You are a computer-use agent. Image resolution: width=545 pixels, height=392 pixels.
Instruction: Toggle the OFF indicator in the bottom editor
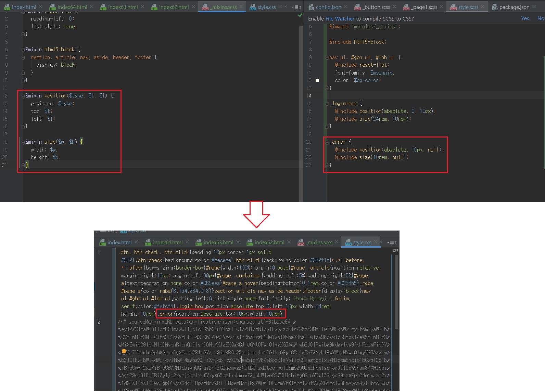pyautogui.click(x=395, y=251)
